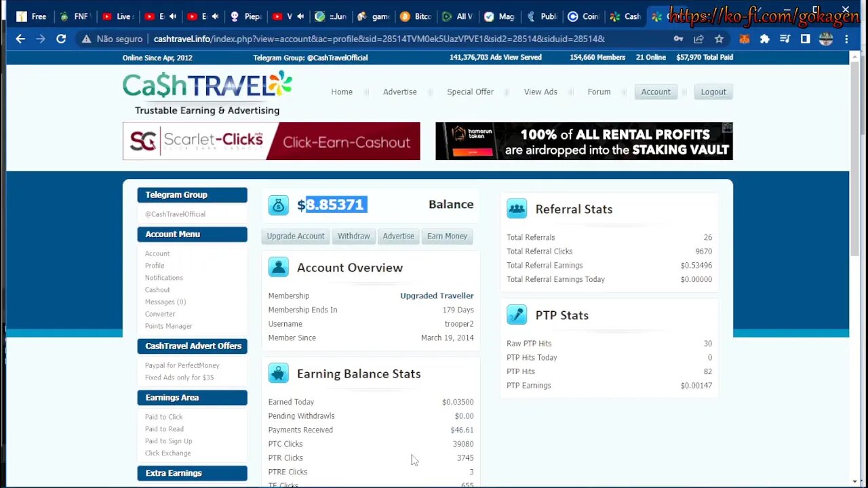Click the address bar URL
The image size is (868, 488).
tap(378, 39)
